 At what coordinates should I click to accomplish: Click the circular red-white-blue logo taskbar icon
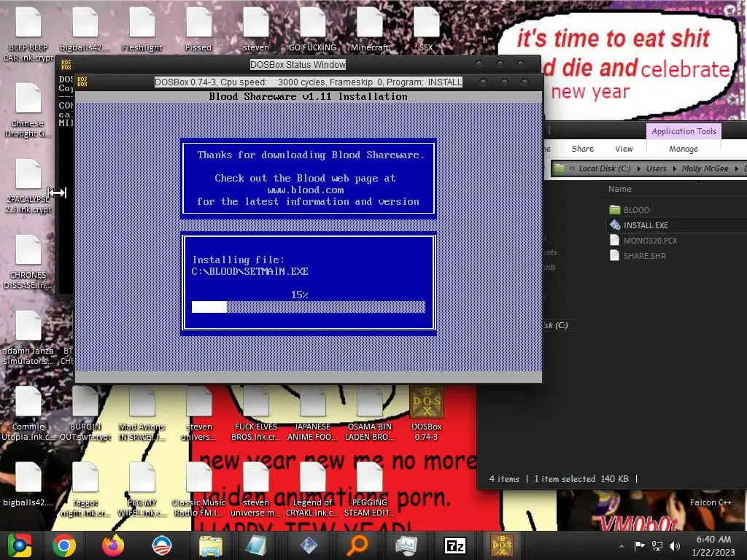[162, 545]
